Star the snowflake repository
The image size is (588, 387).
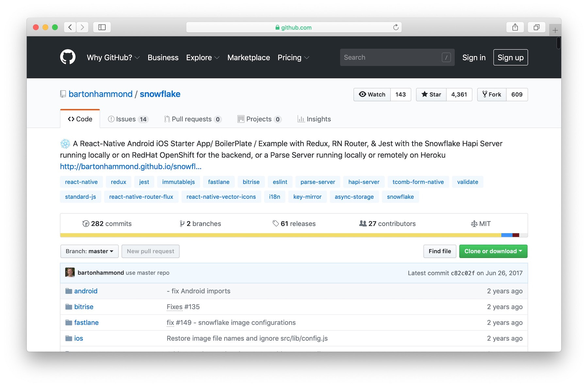pos(431,94)
